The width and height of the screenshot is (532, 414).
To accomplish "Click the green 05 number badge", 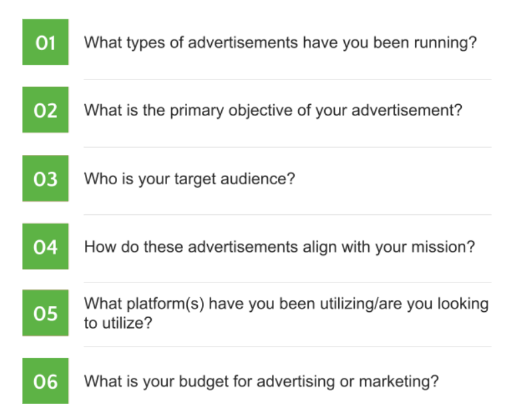I will click(x=45, y=313).
